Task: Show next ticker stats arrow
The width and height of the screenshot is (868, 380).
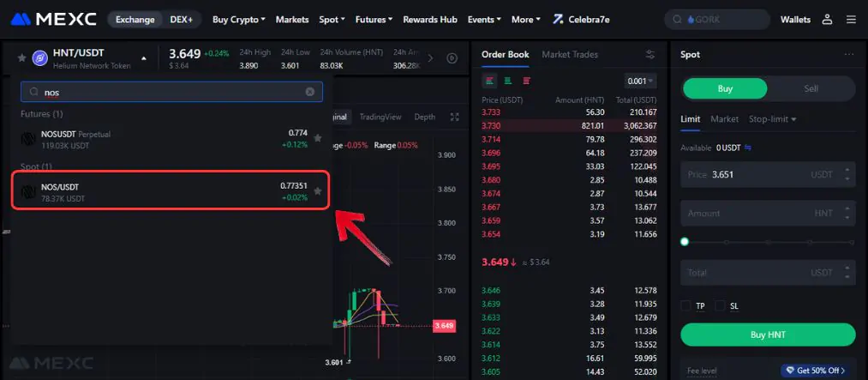Action: 431,58
